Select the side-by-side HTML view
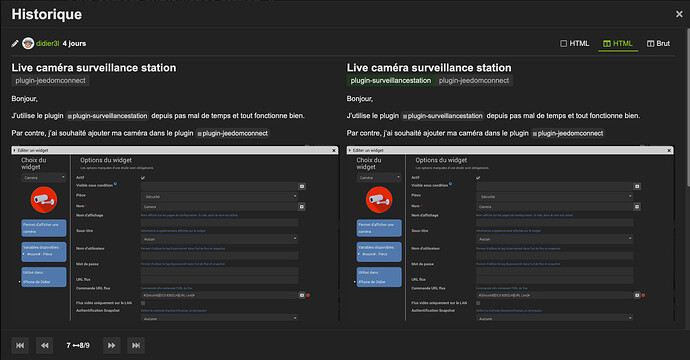 618,44
